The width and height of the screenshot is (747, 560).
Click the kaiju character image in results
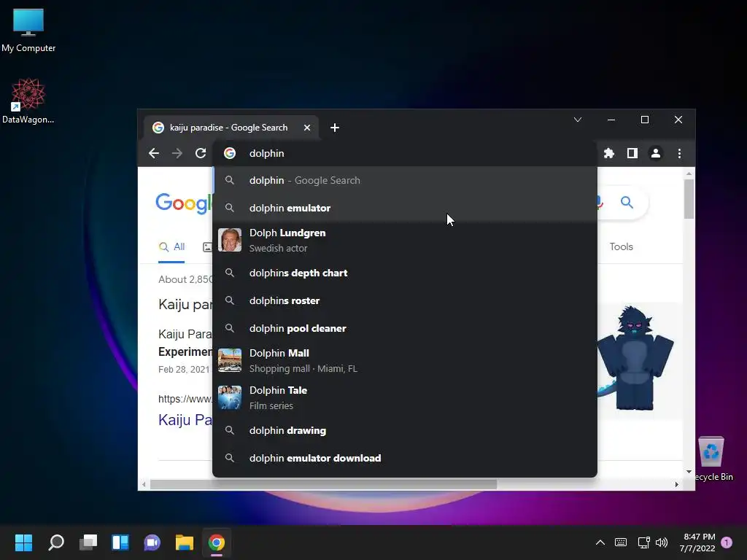pos(635,358)
